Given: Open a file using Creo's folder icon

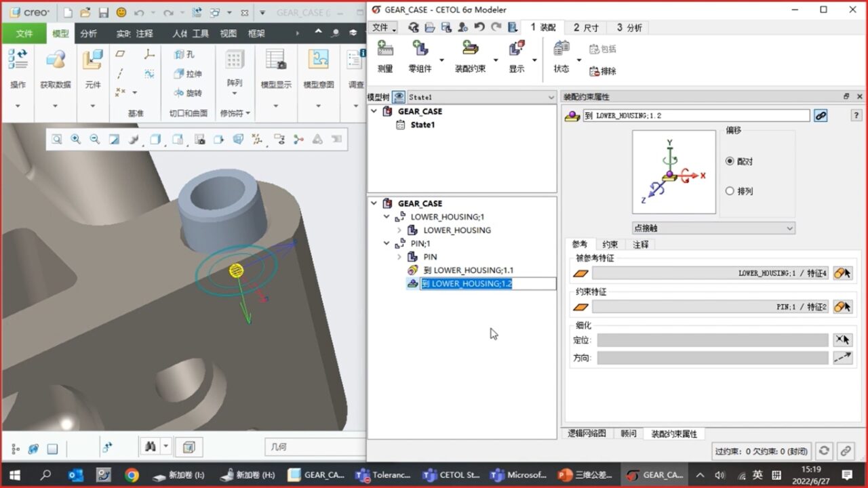Looking at the screenshot, I should 85,12.
